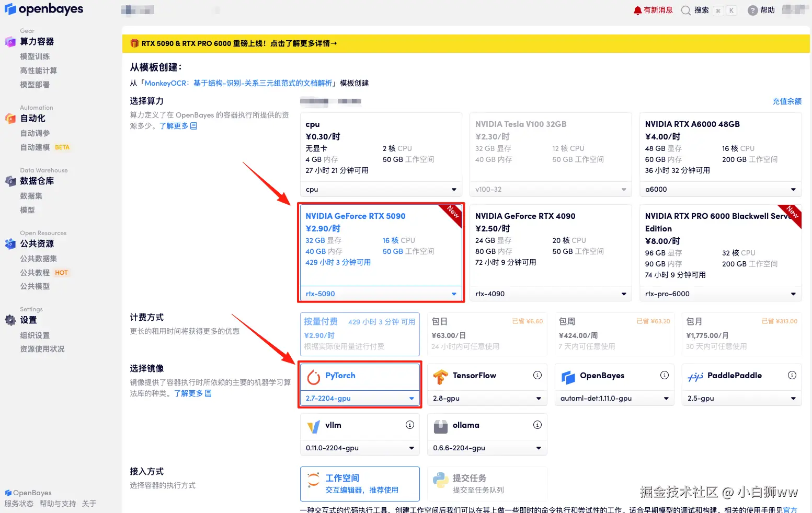Image resolution: width=812 pixels, height=513 pixels.
Task: Choose the 工作空间 access mode
Action: 360,484
